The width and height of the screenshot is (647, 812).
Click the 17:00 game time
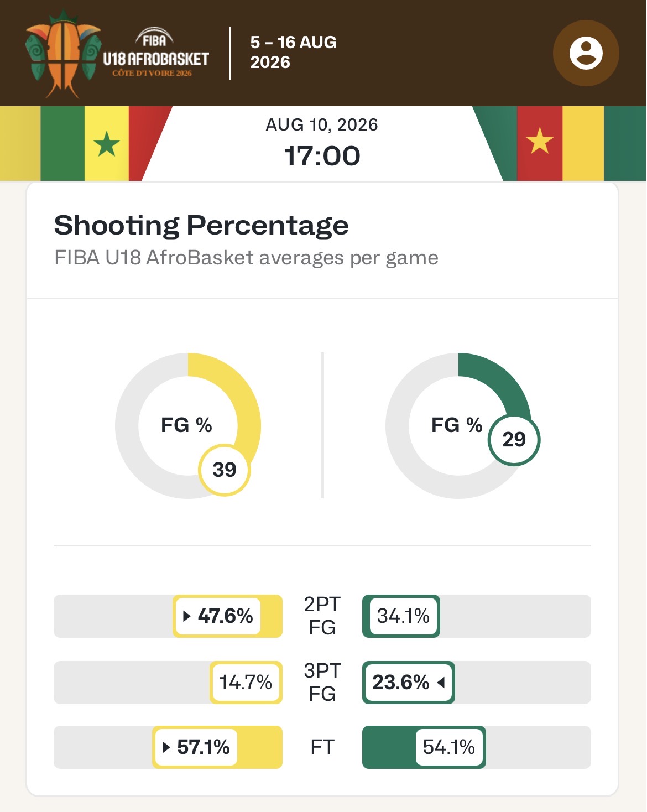pyautogui.click(x=322, y=156)
